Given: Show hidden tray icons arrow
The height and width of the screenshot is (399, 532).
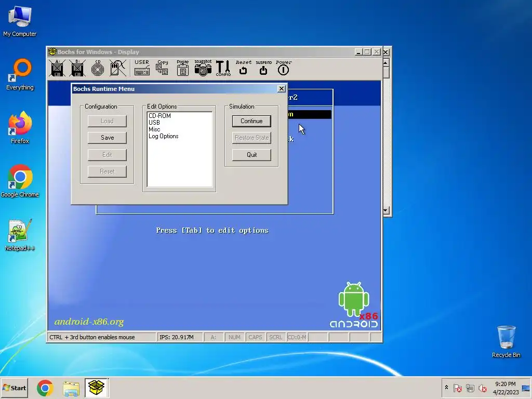Looking at the screenshot, I should tap(446, 388).
